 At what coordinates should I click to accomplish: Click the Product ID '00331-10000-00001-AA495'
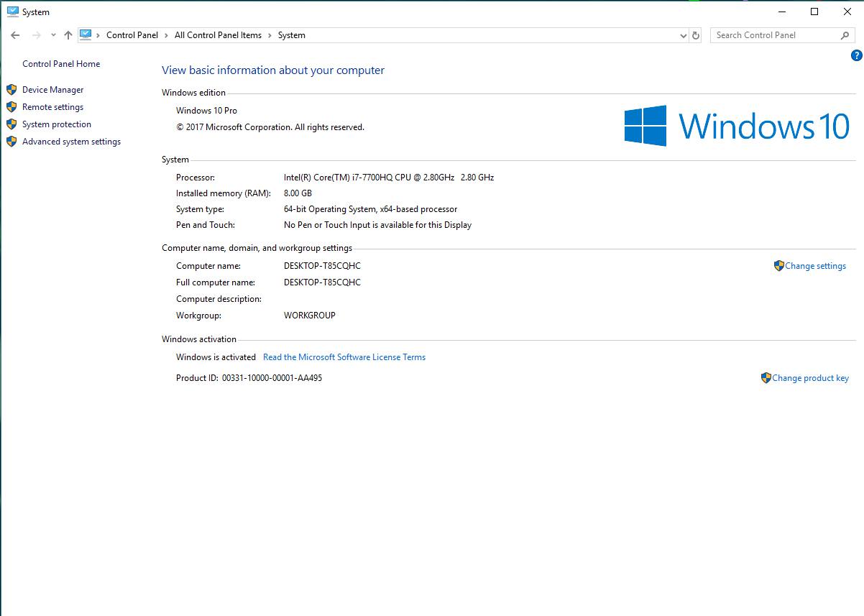coord(272,378)
